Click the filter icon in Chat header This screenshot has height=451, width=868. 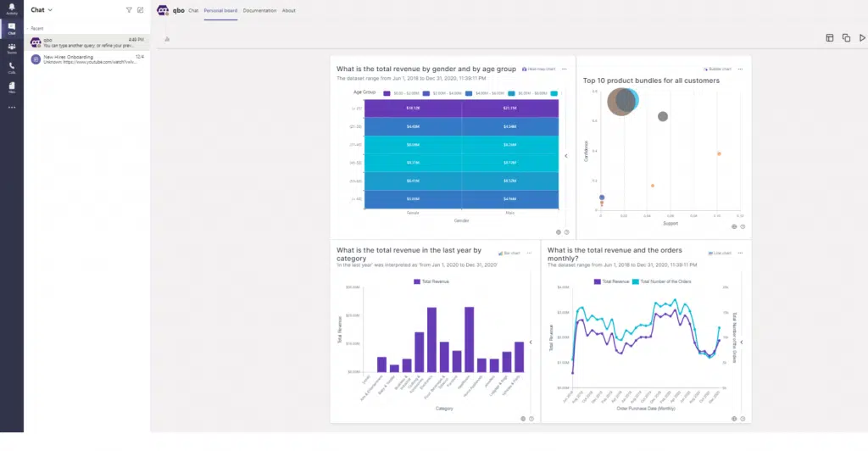coord(129,10)
